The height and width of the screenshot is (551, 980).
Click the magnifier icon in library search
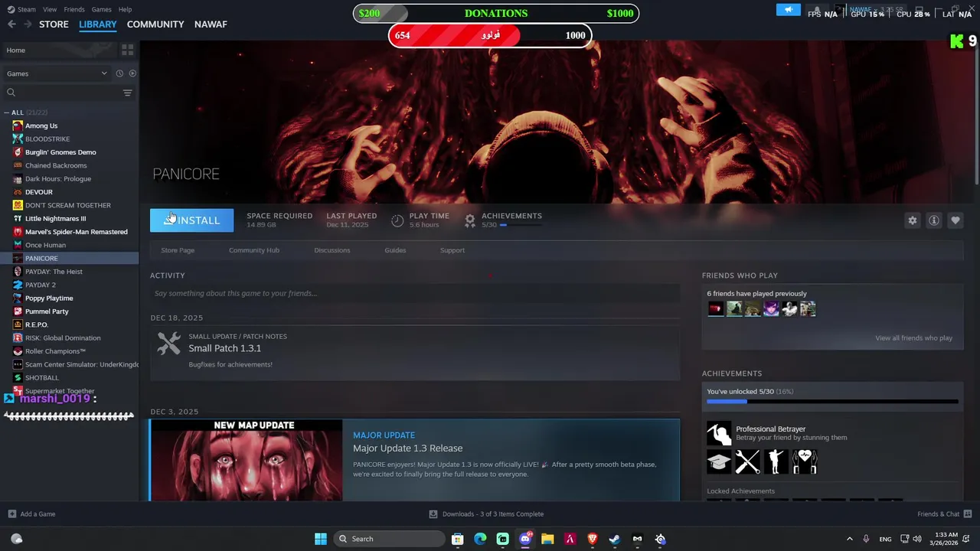click(x=11, y=93)
